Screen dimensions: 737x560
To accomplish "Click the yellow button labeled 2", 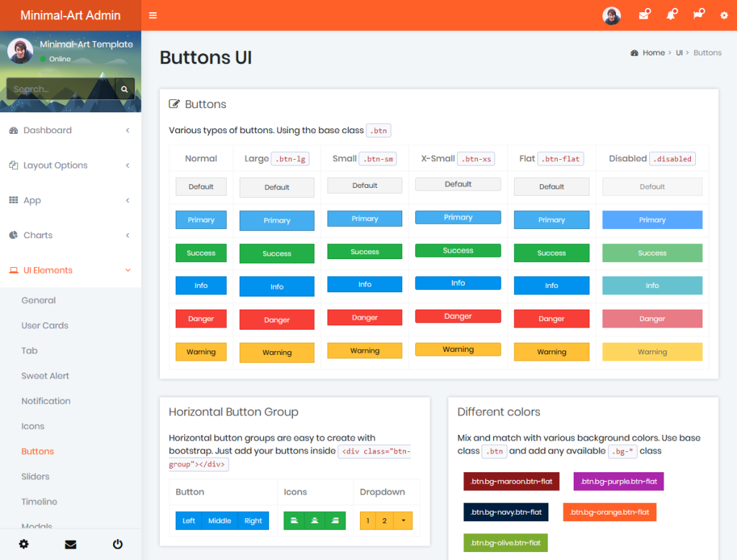I will 384,520.
